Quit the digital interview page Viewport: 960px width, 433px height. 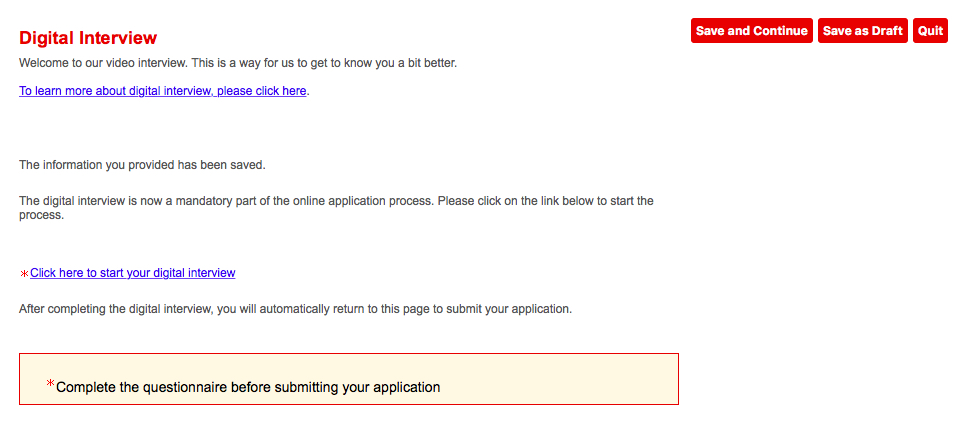coord(930,31)
